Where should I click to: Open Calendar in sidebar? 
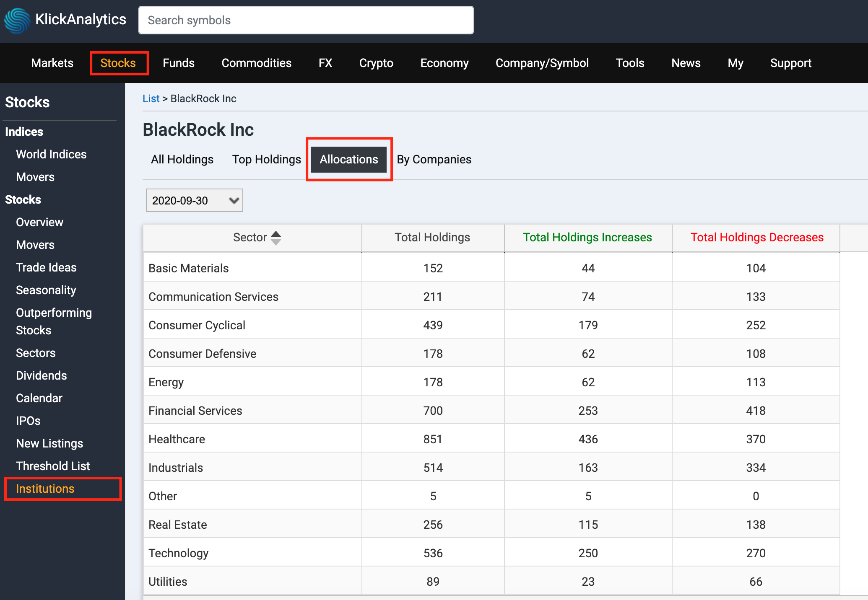(39, 398)
